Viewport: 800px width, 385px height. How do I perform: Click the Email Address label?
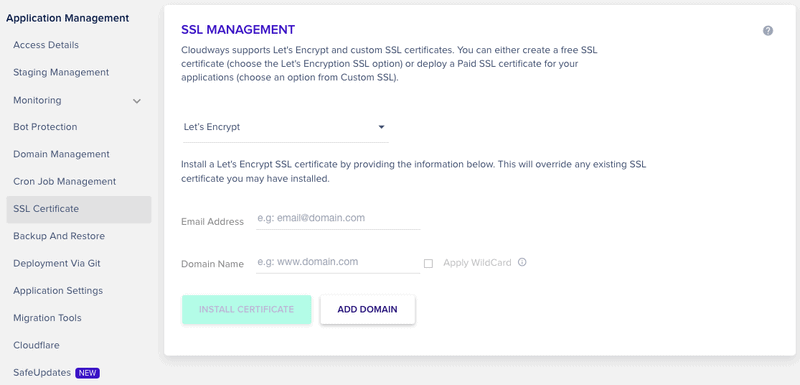(x=212, y=222)
